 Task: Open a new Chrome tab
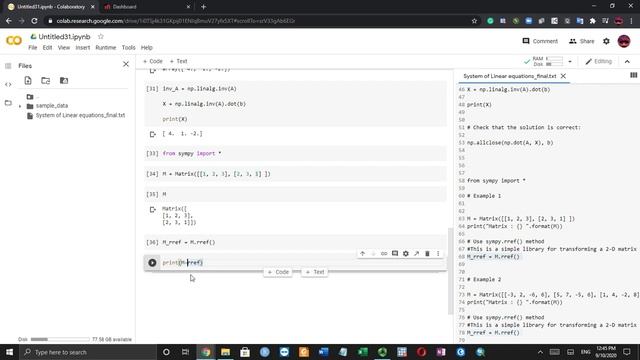click(x=203, y=7)
